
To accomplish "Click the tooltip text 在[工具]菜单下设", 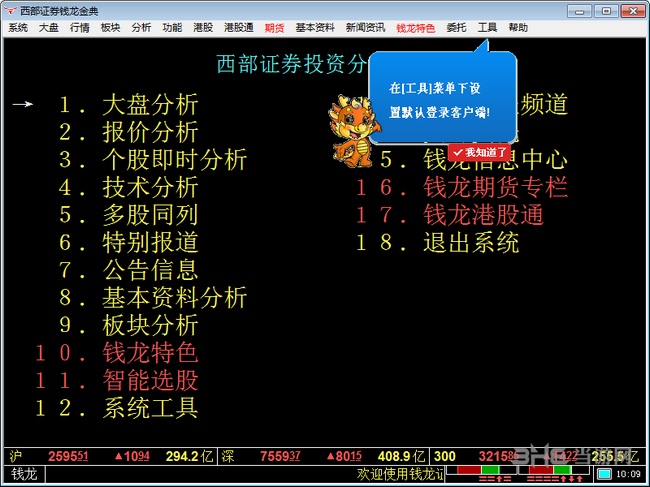I will [x=434, y=88].
